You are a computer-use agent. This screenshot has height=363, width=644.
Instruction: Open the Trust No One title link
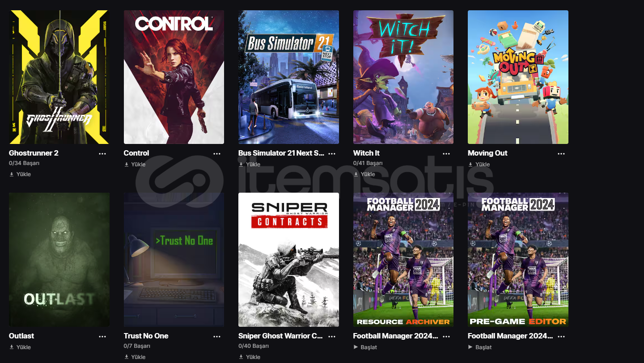[146, 336]
